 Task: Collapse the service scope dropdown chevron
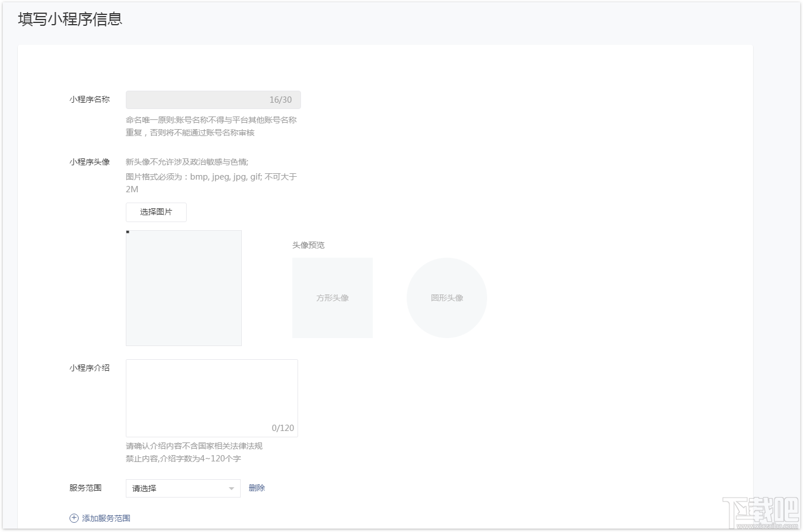[x=231, y=488]
